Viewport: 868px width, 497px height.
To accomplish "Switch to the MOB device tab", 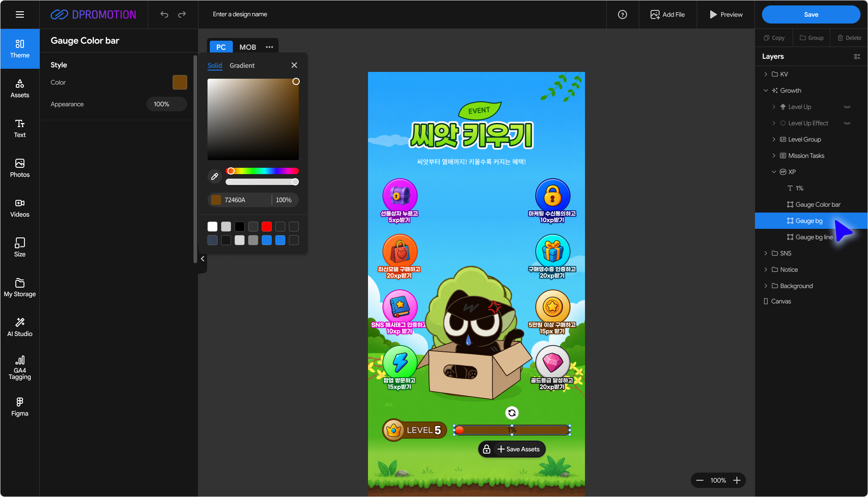I will point(248,47).
